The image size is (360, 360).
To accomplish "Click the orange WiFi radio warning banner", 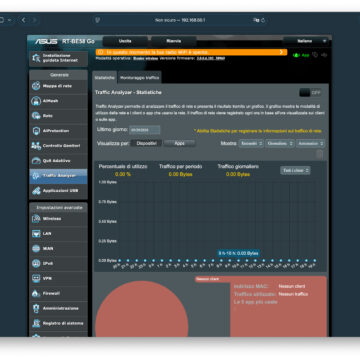I will point(191,52).
